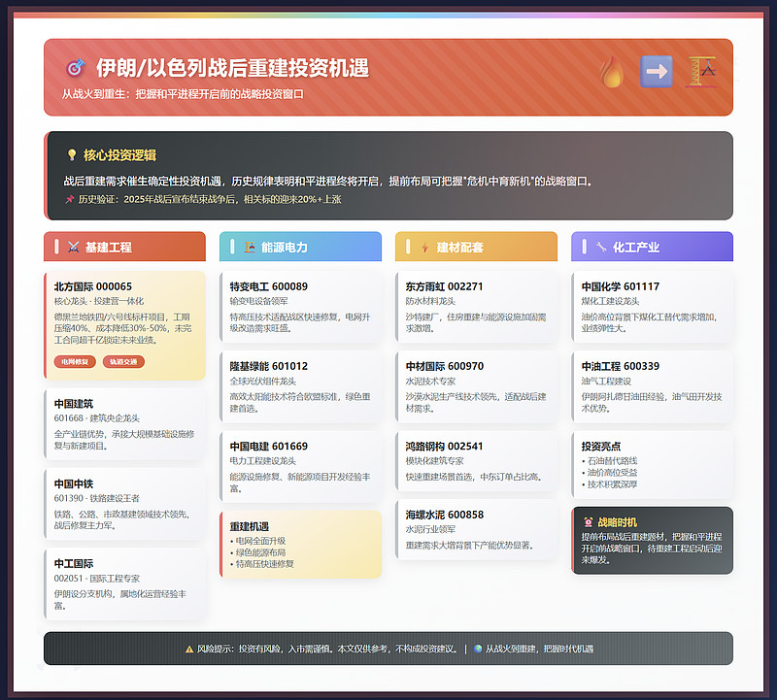The height and width of the screenshot is (700, 777).
Task: Open the 海螺水泥 600858 card
Action: (x=476, y=529)
